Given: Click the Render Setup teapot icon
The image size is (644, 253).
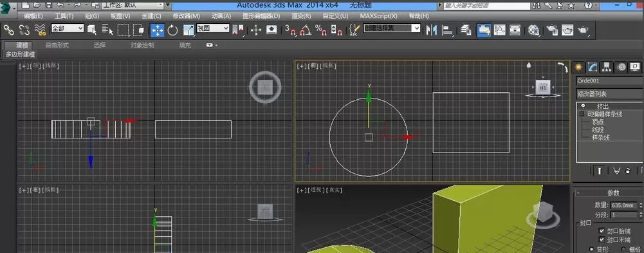Looking at the screenshot, I should (x=553, y=30).
